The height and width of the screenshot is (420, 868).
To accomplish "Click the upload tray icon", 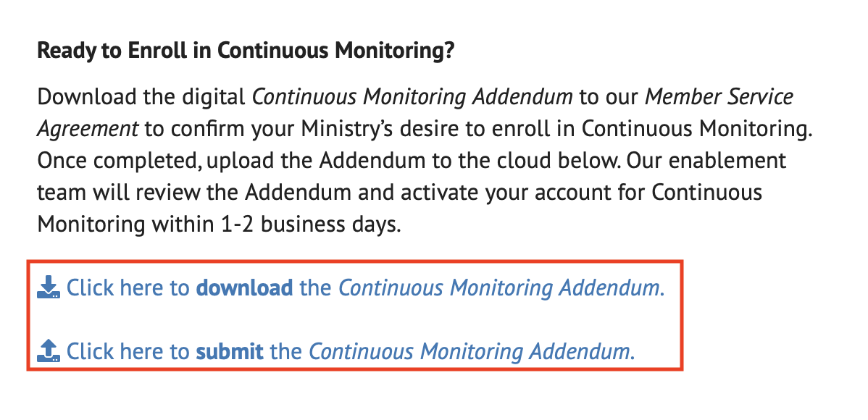I will pyautogui.click(x=49, y=352).
